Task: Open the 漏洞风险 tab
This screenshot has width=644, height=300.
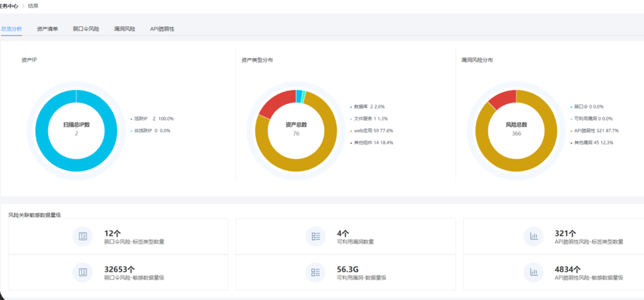Action: click(x=124, y=29)
